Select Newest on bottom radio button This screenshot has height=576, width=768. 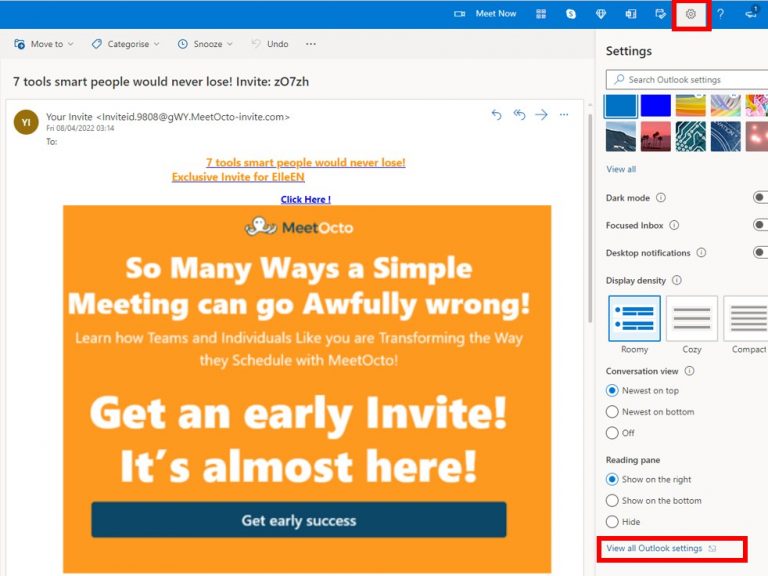coord(612,411)
